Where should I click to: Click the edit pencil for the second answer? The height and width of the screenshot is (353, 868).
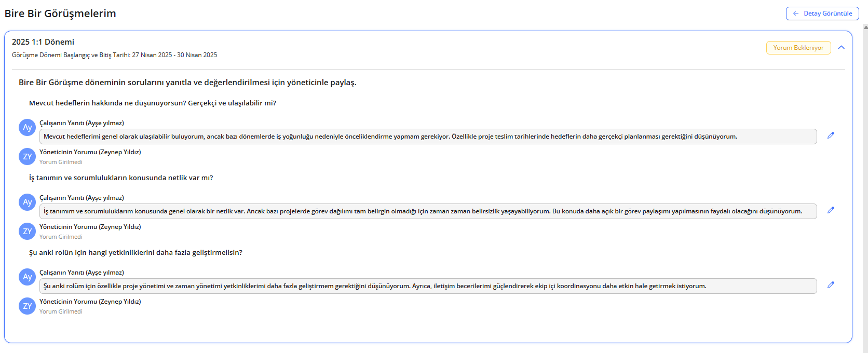(831, 210)
